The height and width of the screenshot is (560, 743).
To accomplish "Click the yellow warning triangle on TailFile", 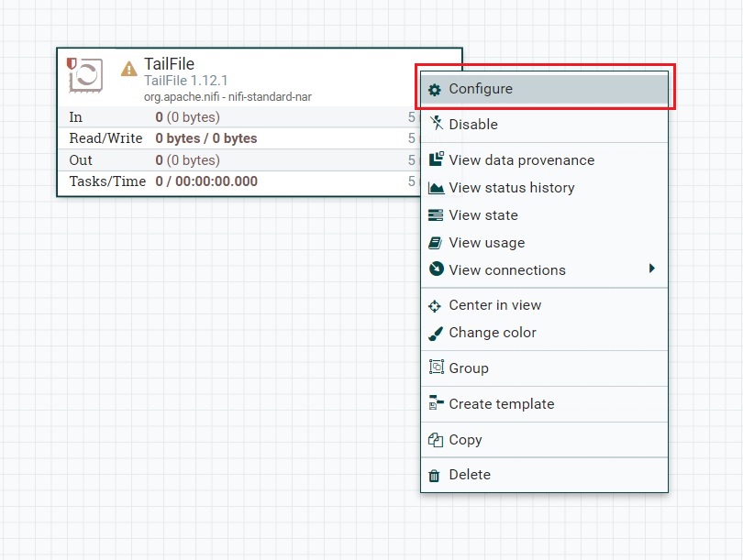I will point(129,69).
